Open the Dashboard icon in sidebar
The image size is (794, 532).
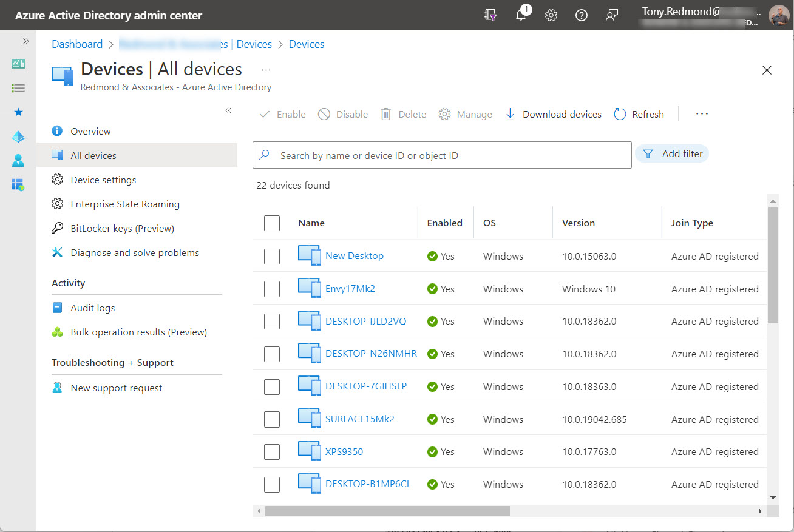pyautogui.click(x=18, y=64)
